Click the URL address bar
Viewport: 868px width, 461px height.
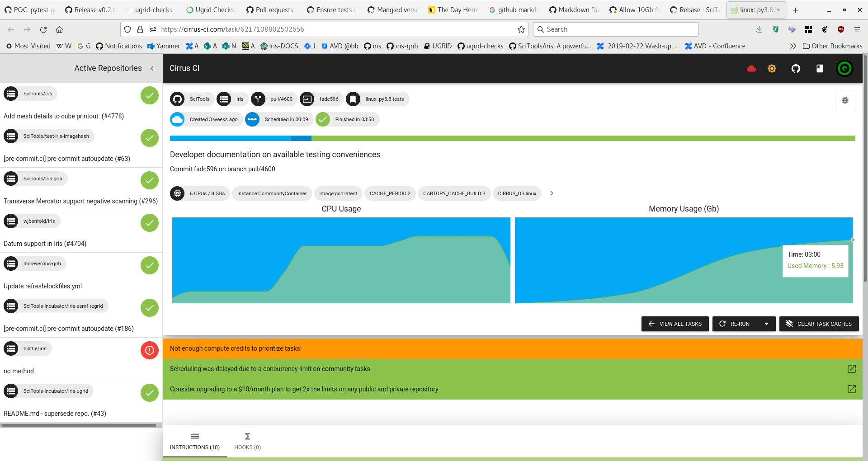(x=325, y=29)
